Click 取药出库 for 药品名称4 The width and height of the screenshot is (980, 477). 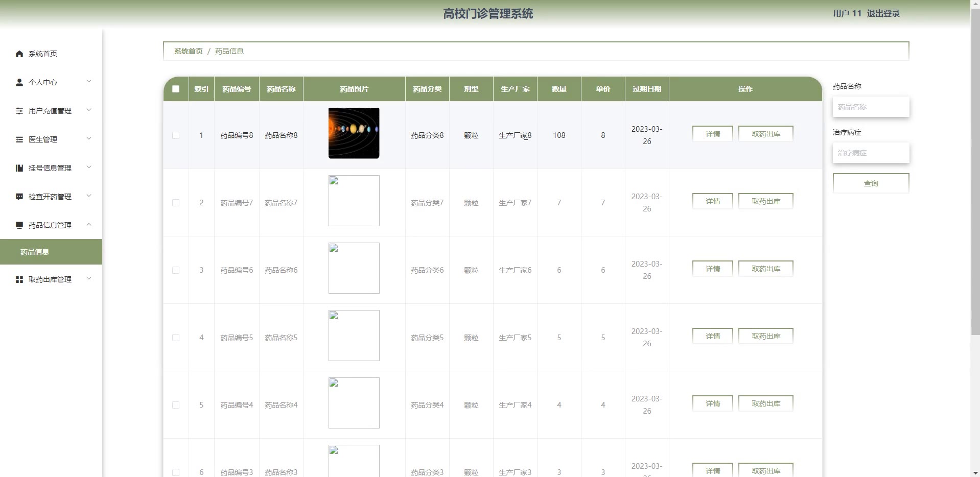(x=766, y=403)
